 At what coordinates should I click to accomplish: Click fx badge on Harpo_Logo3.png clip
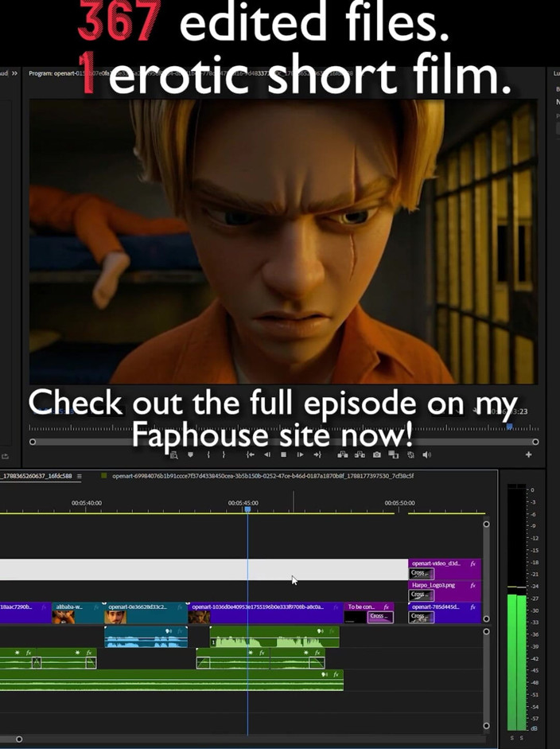tap(472, 585)
